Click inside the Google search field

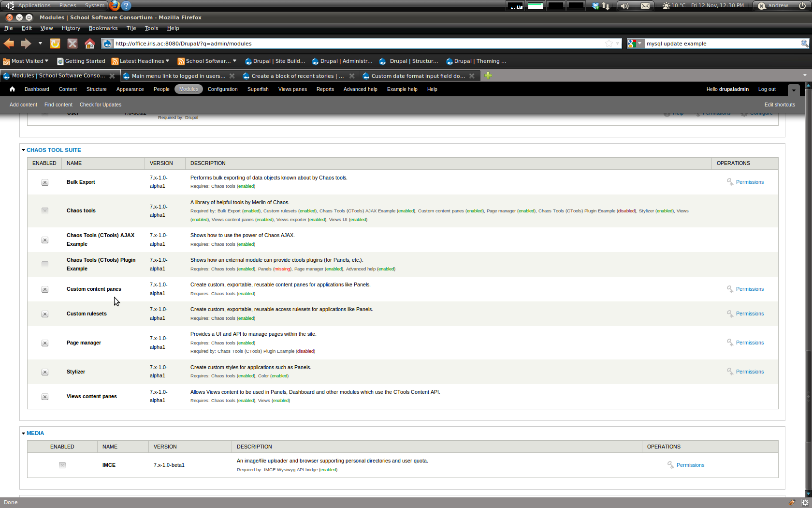tap(715, 44)
